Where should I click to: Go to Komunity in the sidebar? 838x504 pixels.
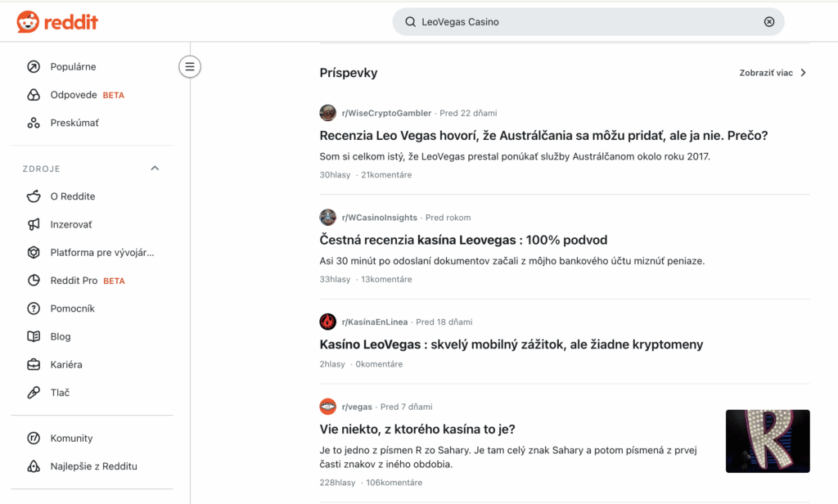71,439
